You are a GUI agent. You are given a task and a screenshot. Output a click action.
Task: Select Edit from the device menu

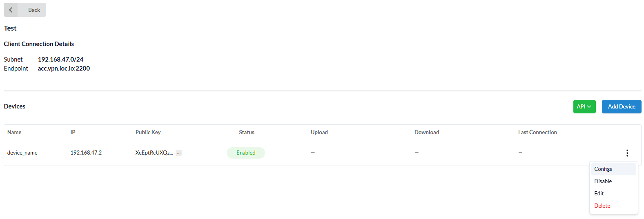[x=599, y=193]
